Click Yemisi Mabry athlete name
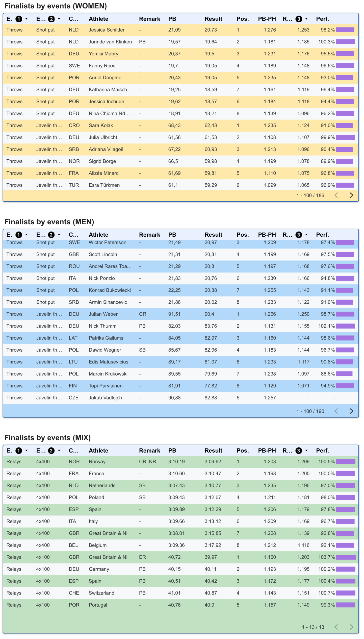This screenshot has height=639, width=364. click(x=103, y=54)
